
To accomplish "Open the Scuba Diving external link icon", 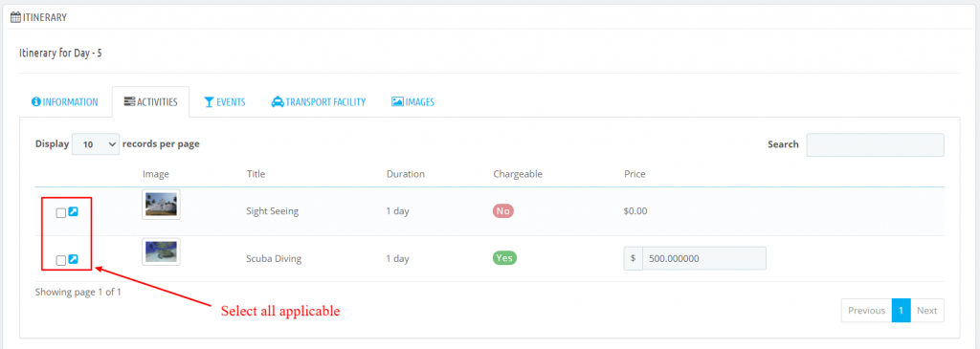I will tap(73, 259).
